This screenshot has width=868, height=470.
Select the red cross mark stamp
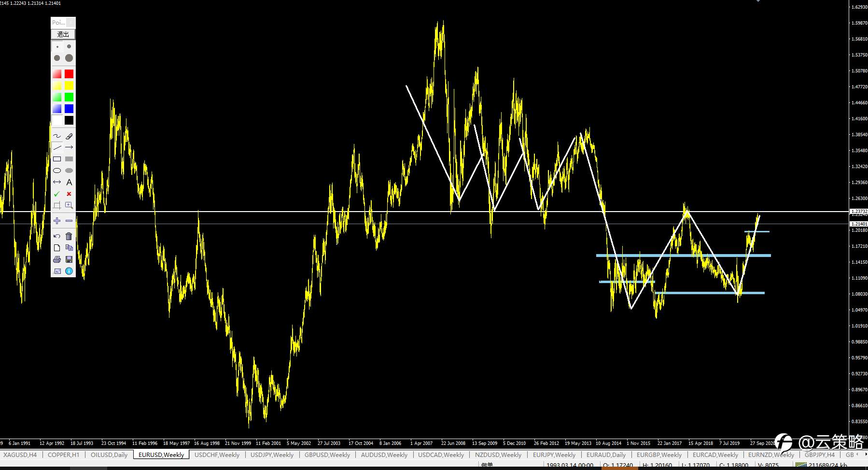pos(69,194)
